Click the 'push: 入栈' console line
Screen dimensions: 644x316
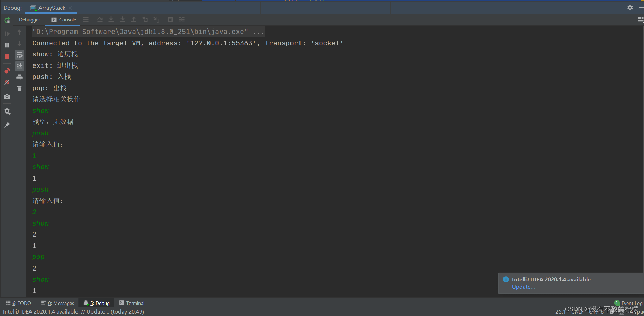coord(52,77)
